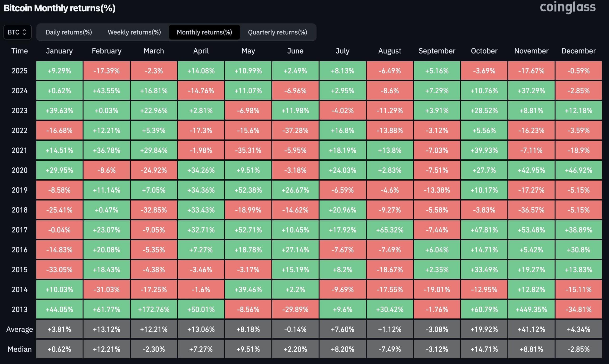Click the January column header
Screen dimensions: 609x364
click(59, 51)
